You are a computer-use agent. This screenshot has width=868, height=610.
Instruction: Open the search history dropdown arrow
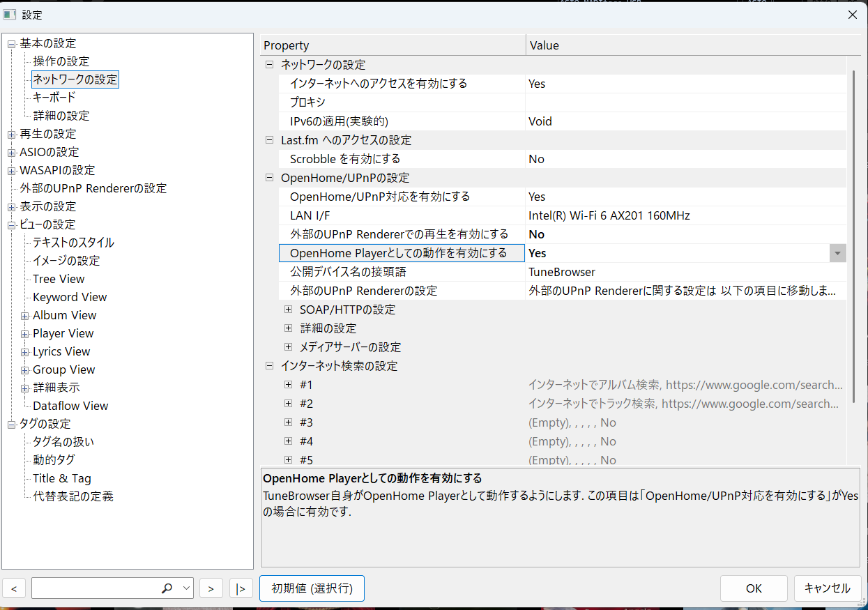(186, 588)
